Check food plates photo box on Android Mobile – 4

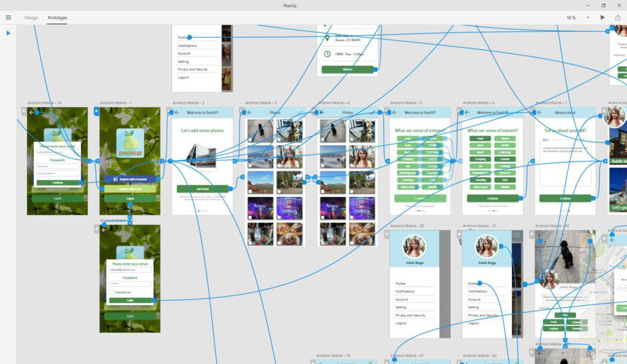pos(352,243)
